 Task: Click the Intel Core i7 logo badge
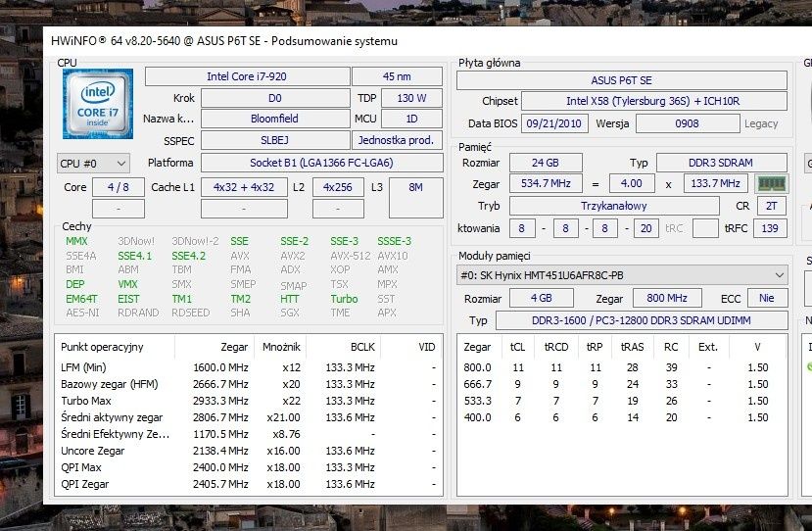[97, 104]
